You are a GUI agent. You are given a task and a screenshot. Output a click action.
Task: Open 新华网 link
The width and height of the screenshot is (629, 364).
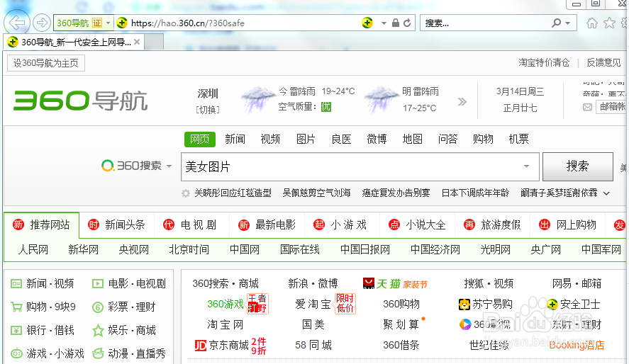tap(84, 250)
